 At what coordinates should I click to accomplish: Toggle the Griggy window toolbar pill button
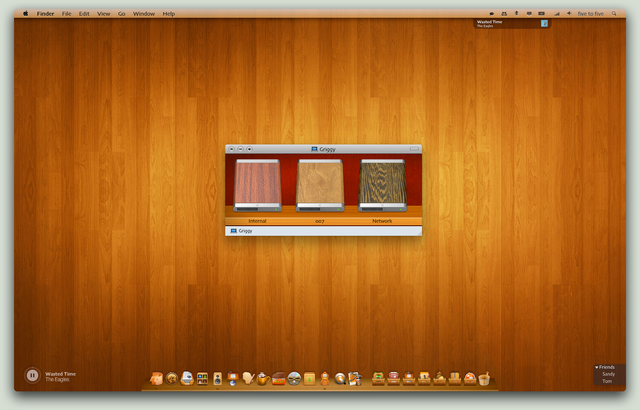414,148
